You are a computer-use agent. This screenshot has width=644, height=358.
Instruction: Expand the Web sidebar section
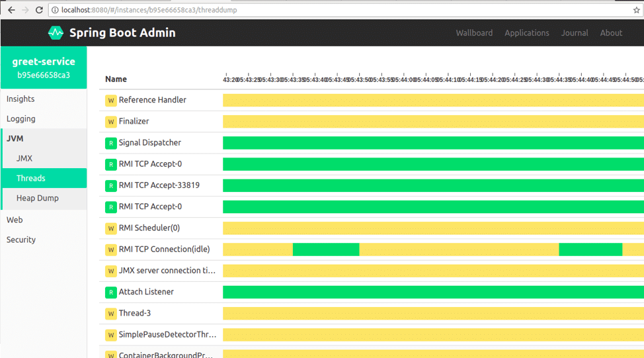point(15,220)
